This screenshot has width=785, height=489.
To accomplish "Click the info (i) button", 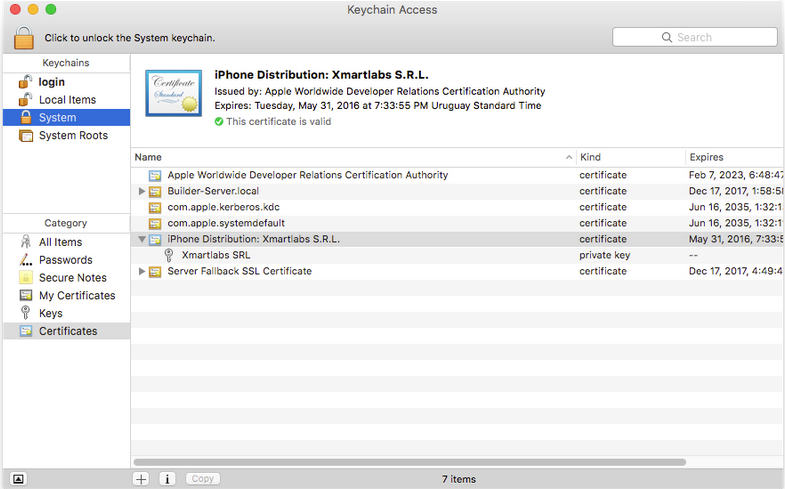I will coord(167,479).
